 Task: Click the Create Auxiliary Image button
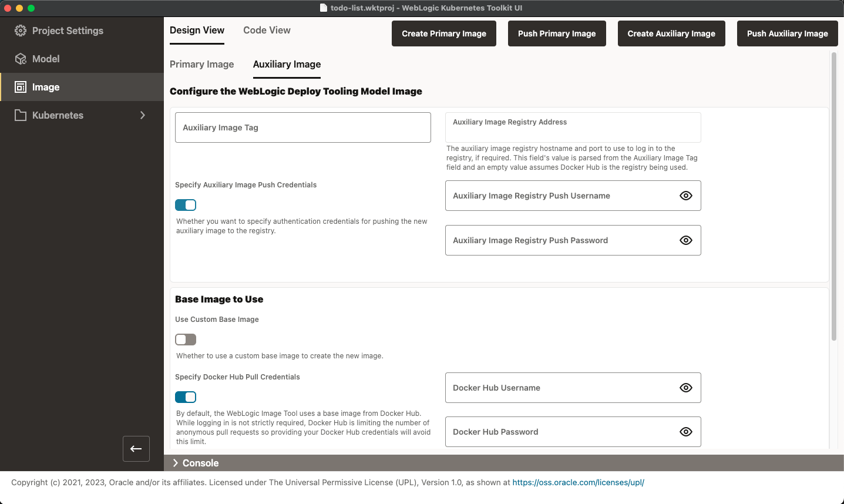671,33
